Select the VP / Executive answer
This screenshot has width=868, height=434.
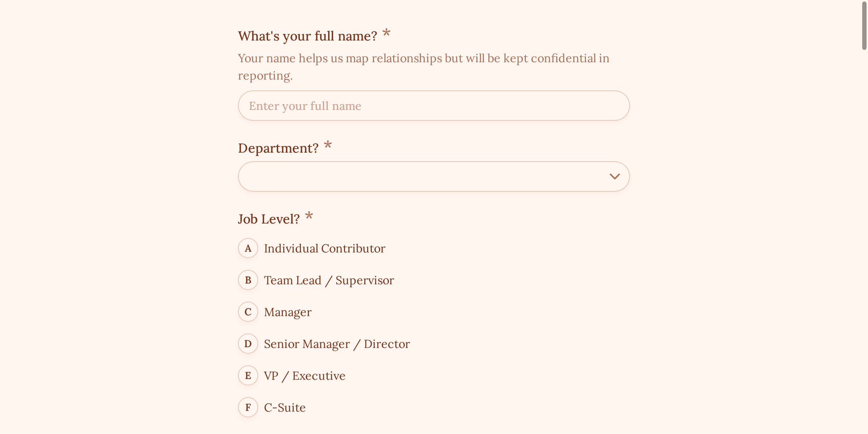(x=304, y=376)
